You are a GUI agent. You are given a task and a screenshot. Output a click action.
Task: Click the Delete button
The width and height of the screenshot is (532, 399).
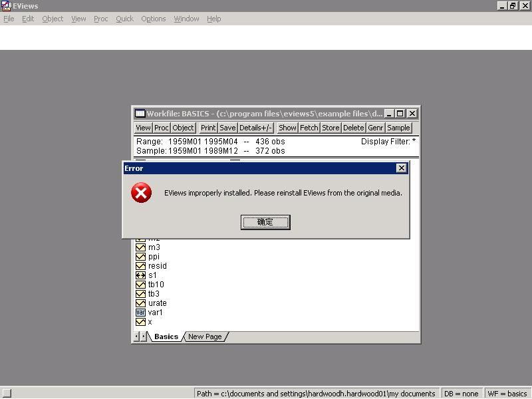(354, 128)
